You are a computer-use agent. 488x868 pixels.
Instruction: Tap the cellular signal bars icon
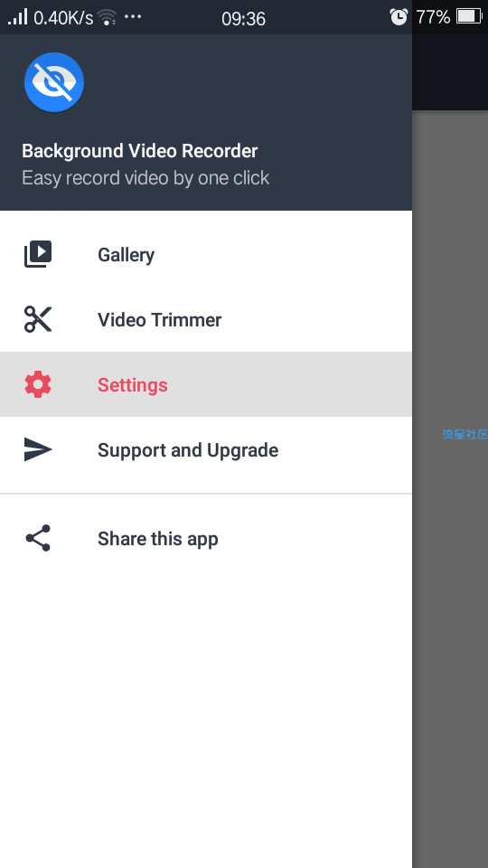[x=18, y=16]
